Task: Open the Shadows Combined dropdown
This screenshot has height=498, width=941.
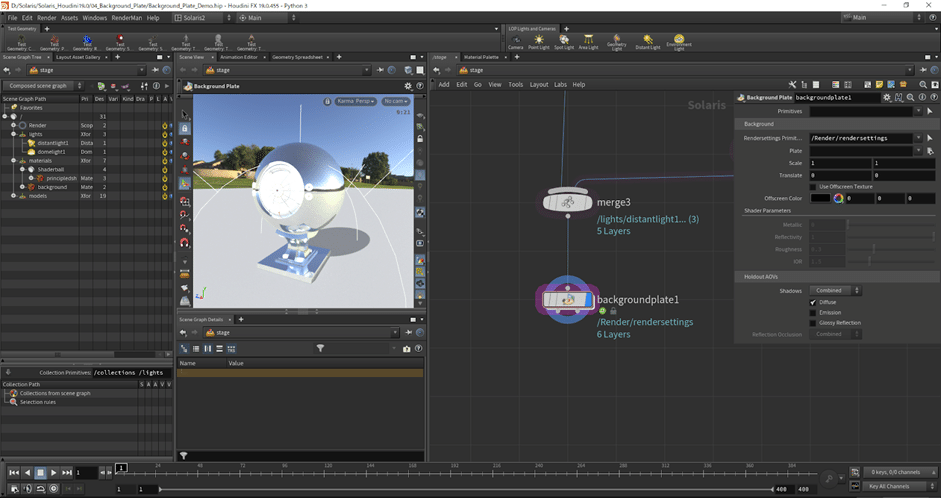Action: pos(837,290)
